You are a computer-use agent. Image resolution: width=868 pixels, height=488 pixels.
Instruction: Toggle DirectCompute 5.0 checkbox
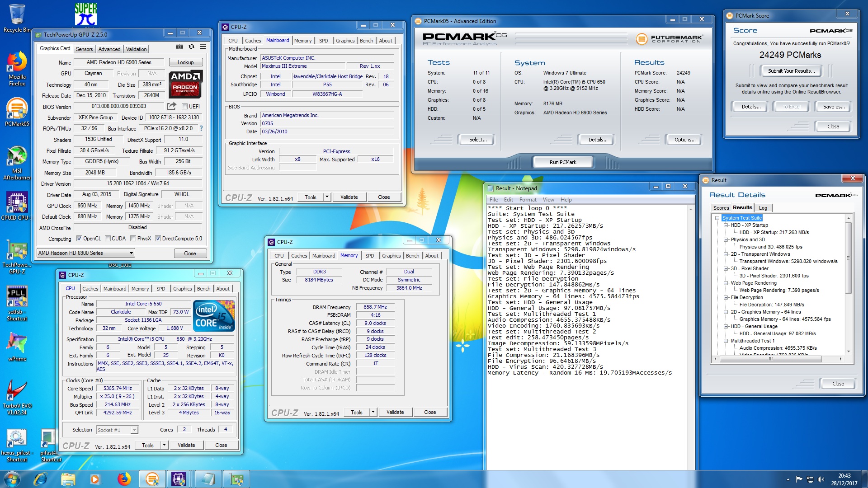click(x=158, y=239)
